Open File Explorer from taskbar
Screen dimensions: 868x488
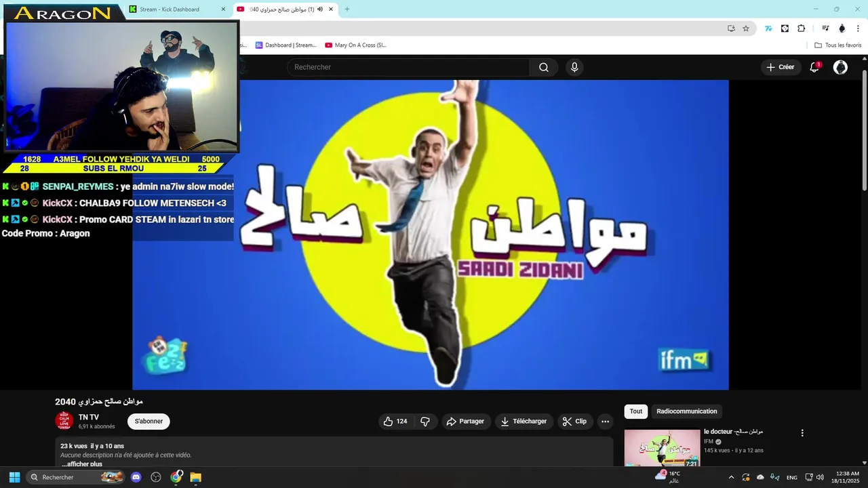[196, 477]
